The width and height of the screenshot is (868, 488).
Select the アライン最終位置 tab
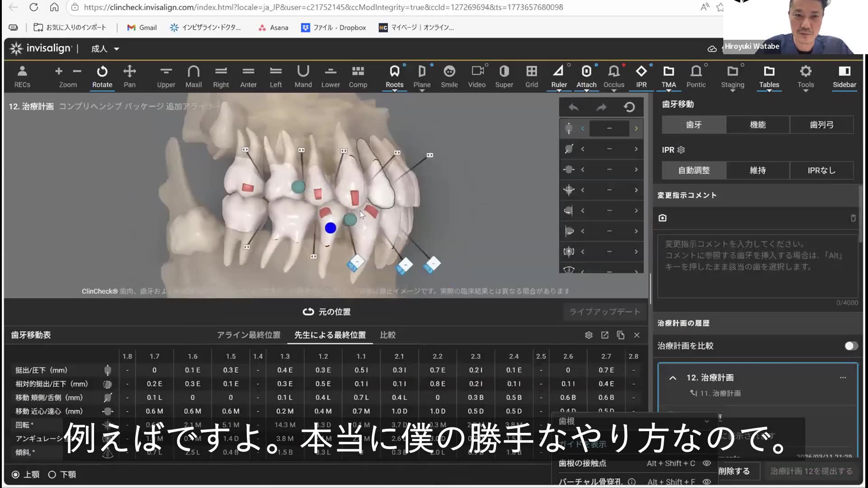[x=248, y=335]
